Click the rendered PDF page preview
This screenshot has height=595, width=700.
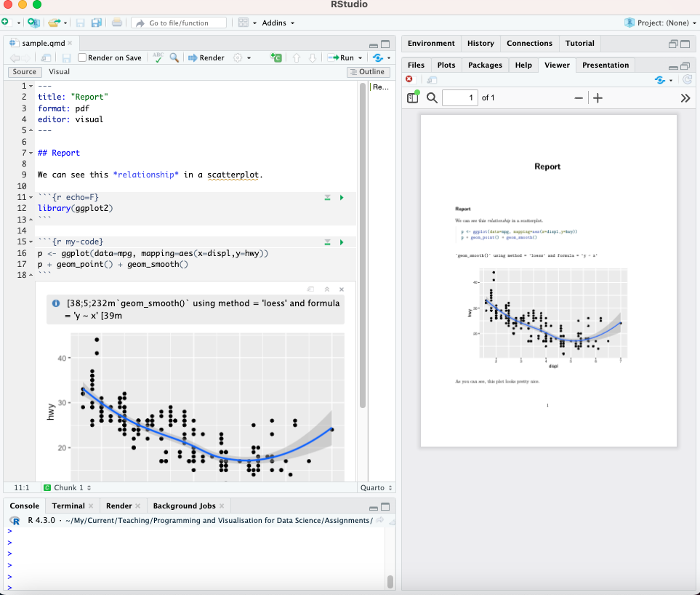click(548, 281)
